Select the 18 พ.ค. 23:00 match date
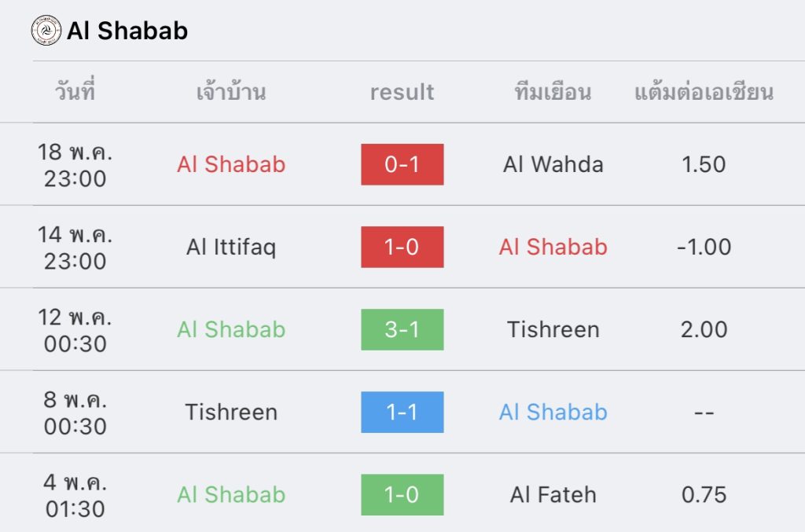805x532 pixels. [75, 165]
